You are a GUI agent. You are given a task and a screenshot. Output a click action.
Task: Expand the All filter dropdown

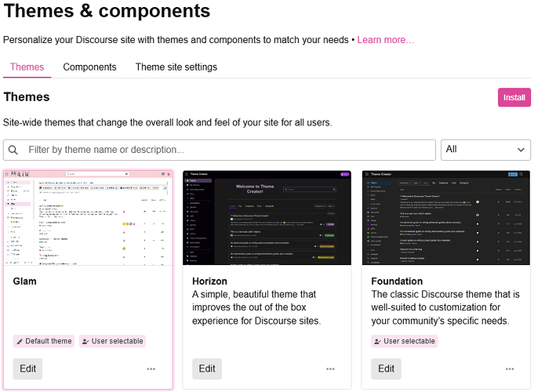(485, 150)
